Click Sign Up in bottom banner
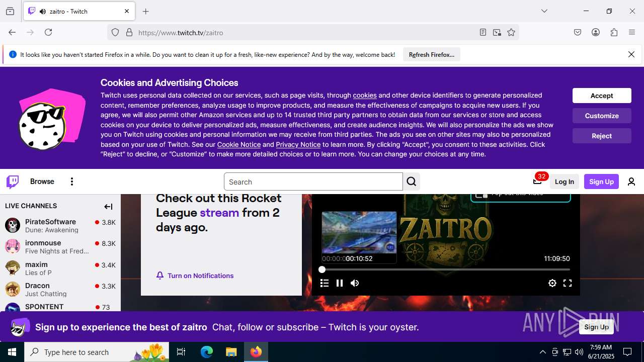The width and height of the screenshot is (644, 362). click(x=597, y=327)
